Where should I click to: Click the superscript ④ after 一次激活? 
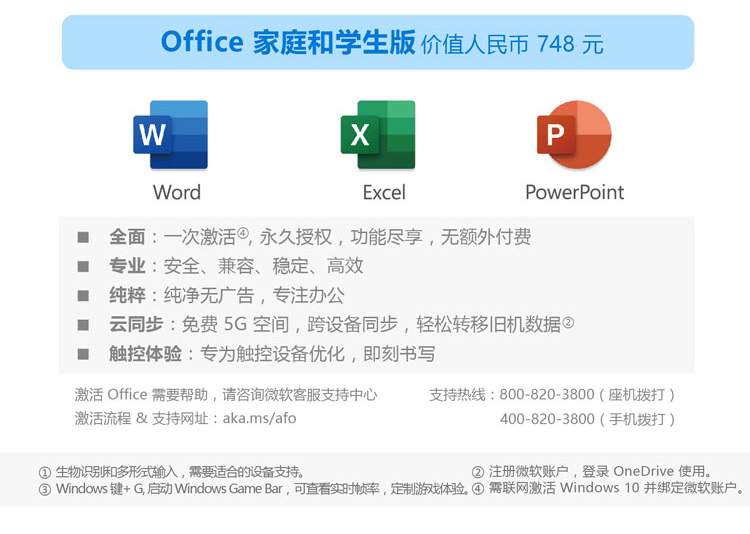pos(242,234)
